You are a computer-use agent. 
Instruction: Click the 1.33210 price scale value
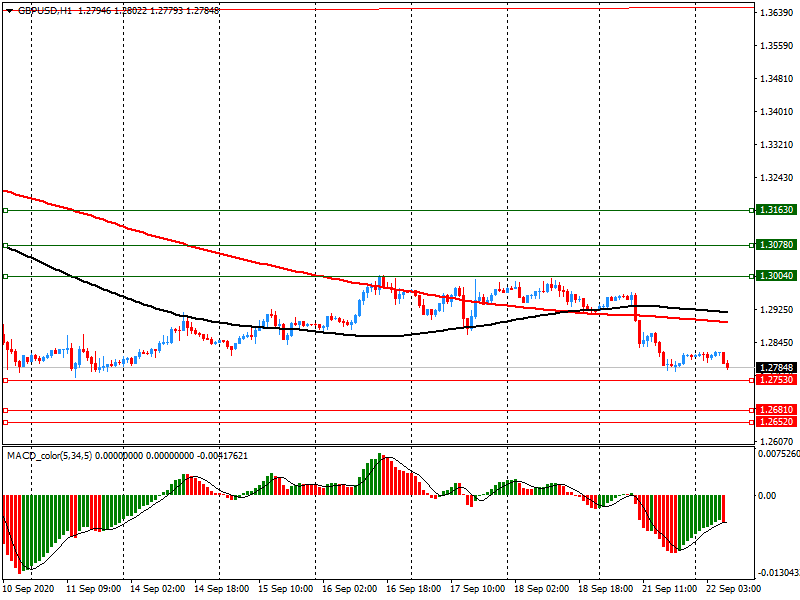tap(777, 145)
